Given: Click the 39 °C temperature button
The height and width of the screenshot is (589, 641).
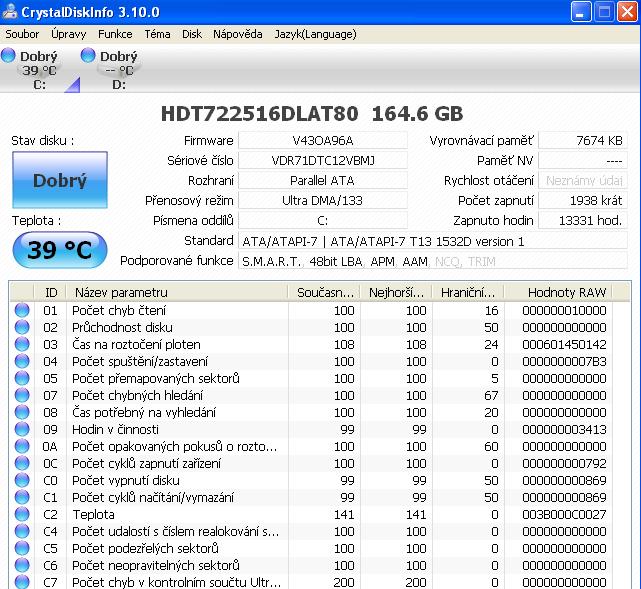Looking at the screenshot, I should 59,250.
